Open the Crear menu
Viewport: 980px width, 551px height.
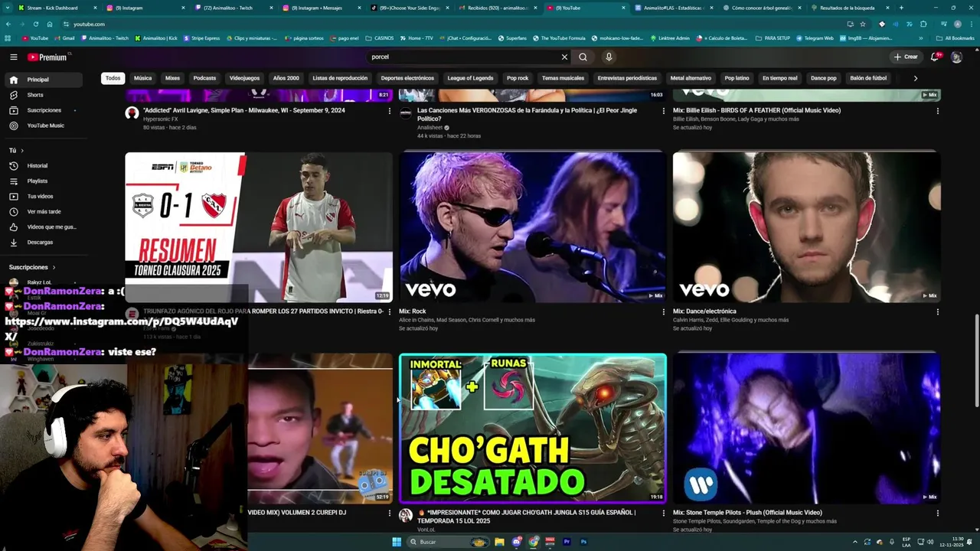[x=905, y=57]
